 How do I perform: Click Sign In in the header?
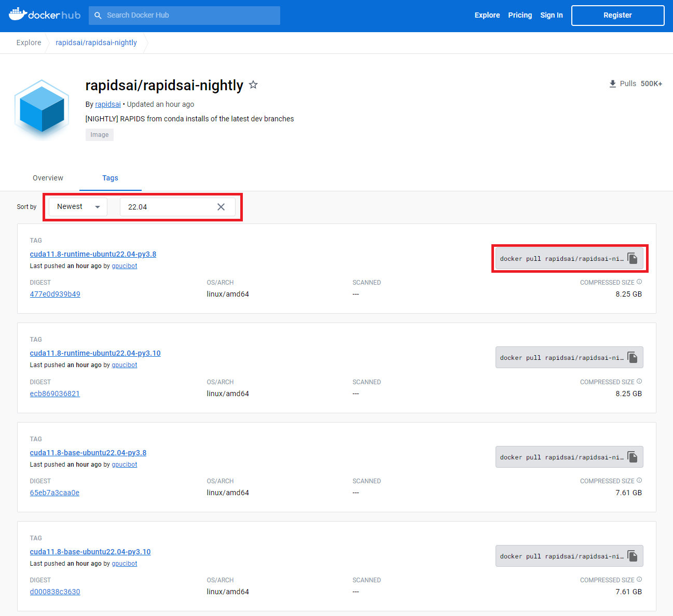click(552, 15)
